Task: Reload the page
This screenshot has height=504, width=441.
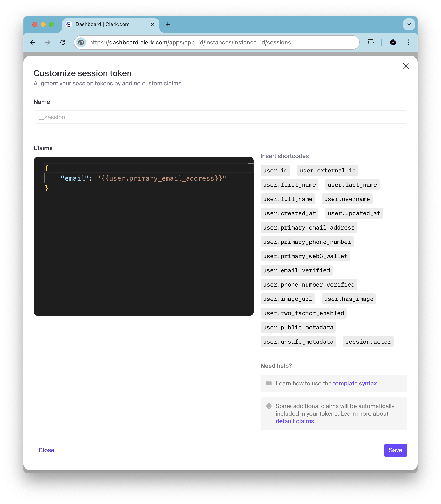Action: click(x=63, y=42)
